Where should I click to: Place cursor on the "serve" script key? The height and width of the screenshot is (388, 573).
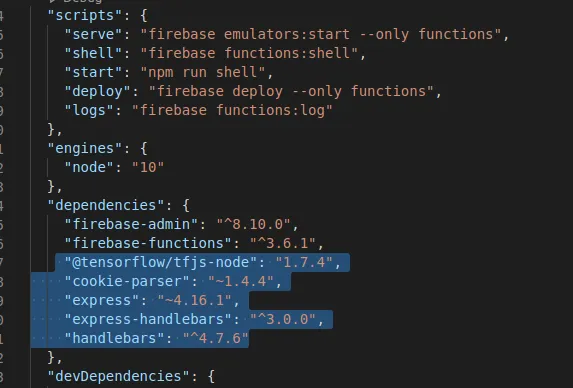pyautogui.click(x=93, y=34)
